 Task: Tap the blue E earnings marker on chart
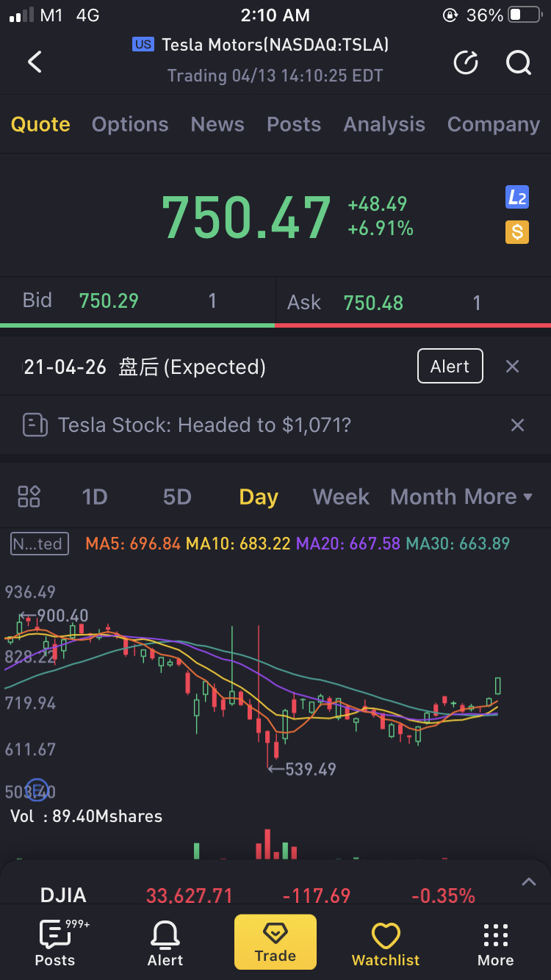click(x=37, y=789)
